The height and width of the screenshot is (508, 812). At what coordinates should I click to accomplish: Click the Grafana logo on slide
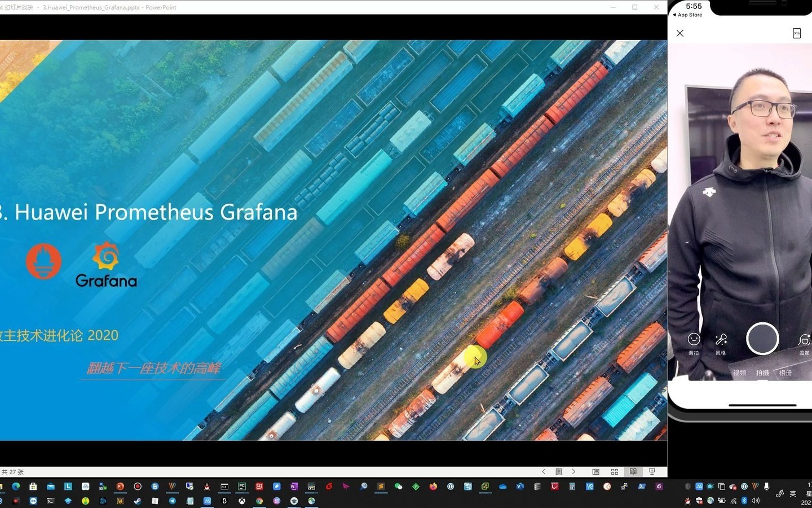tap(106, 265)
